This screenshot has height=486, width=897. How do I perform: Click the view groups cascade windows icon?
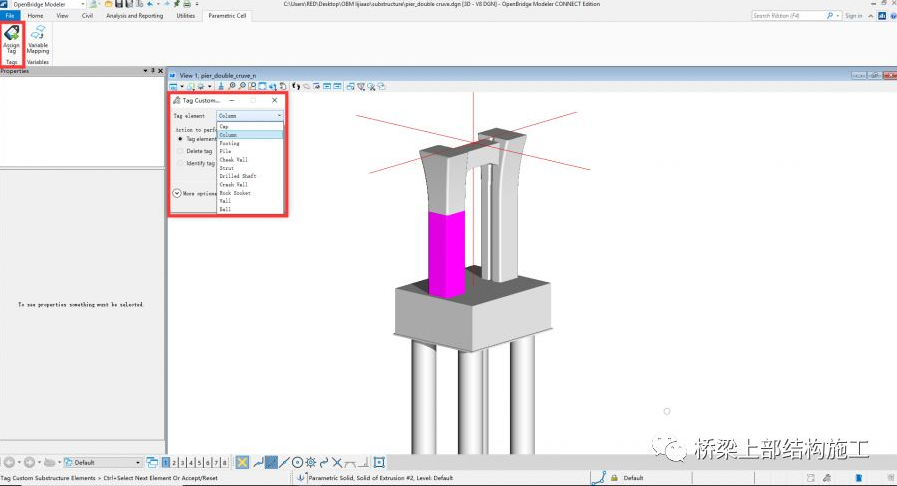pyautogui.click(x=152, y=462)
